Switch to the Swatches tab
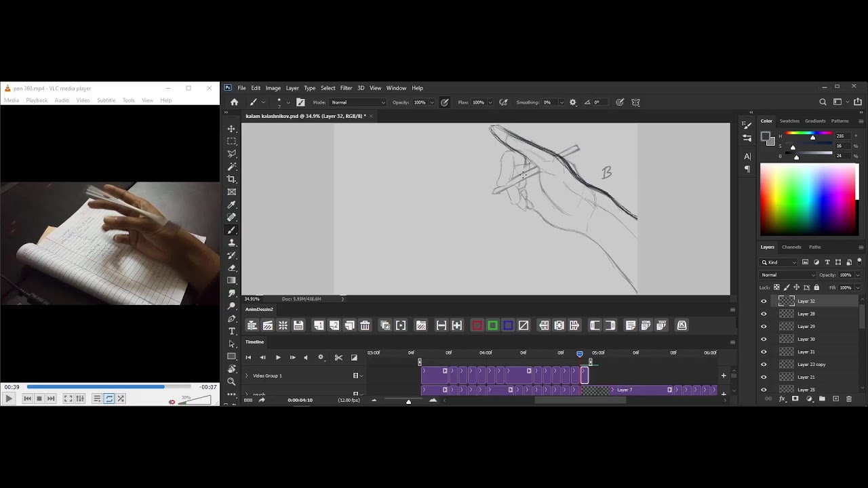The width and height of the screenshot is (868, 488). pos(789,121)
